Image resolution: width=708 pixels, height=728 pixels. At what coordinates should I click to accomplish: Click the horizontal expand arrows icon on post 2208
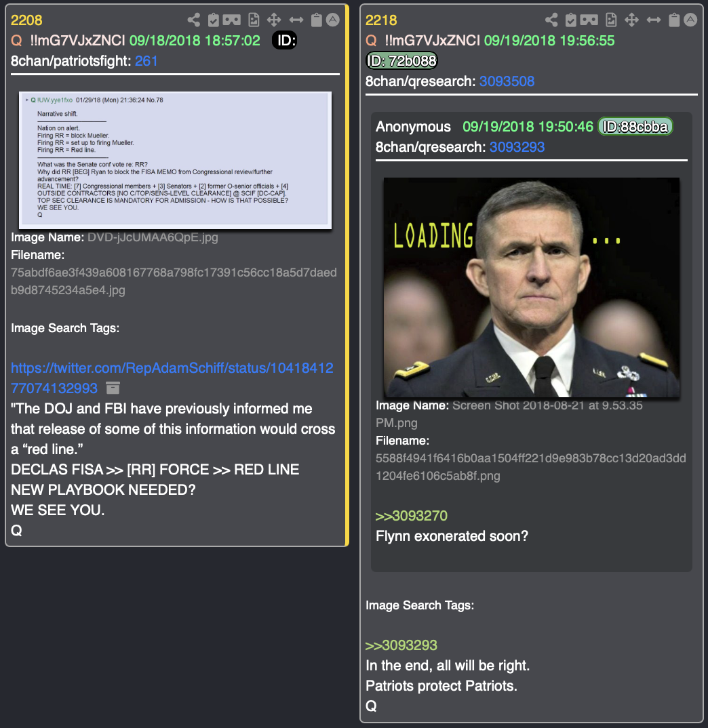pos(296,20)
